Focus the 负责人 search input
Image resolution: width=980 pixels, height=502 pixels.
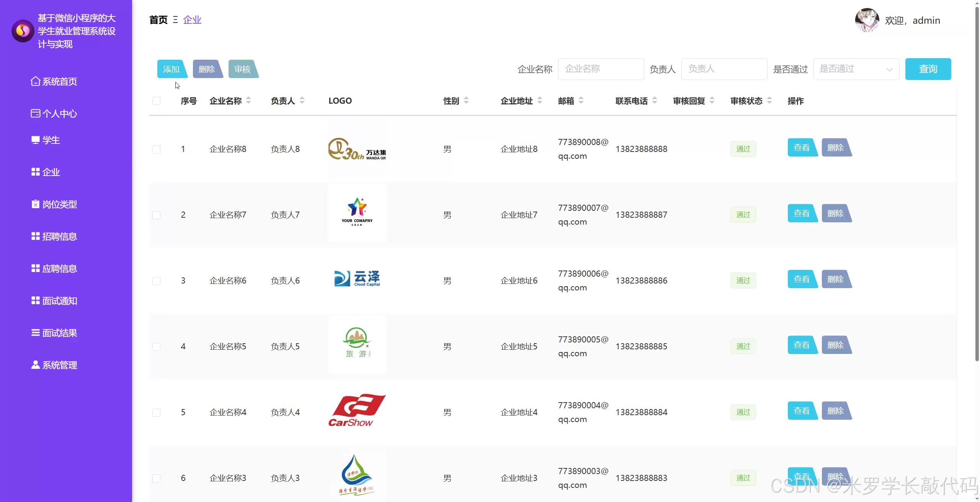coord(724,69)
